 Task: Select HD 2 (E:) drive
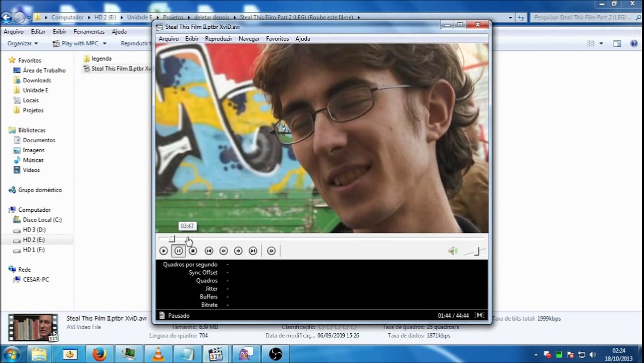point(29,239)
